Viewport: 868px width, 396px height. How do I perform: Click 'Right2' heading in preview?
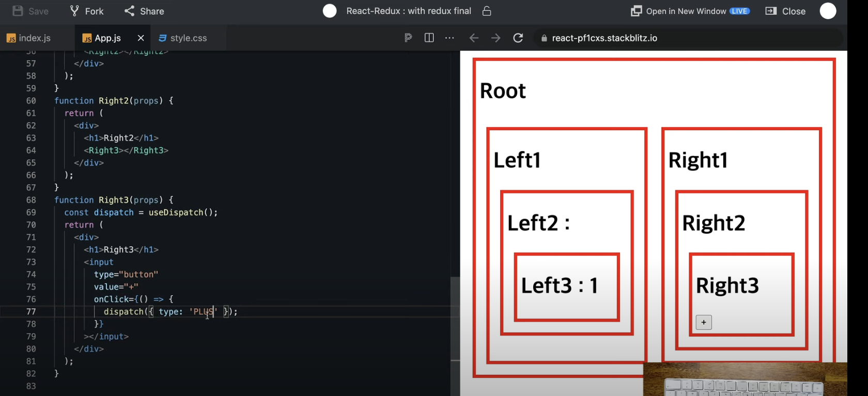(714, 223)
